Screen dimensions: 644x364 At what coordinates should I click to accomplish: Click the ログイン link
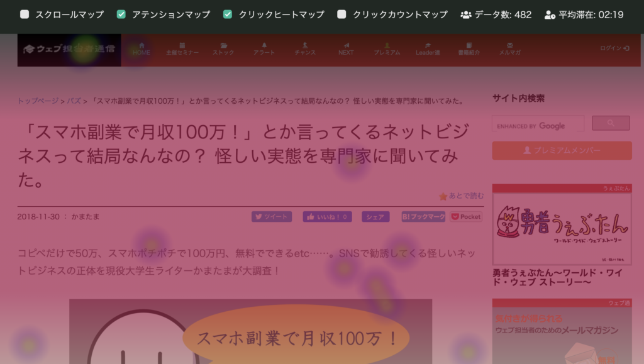(x=614, y=48)
